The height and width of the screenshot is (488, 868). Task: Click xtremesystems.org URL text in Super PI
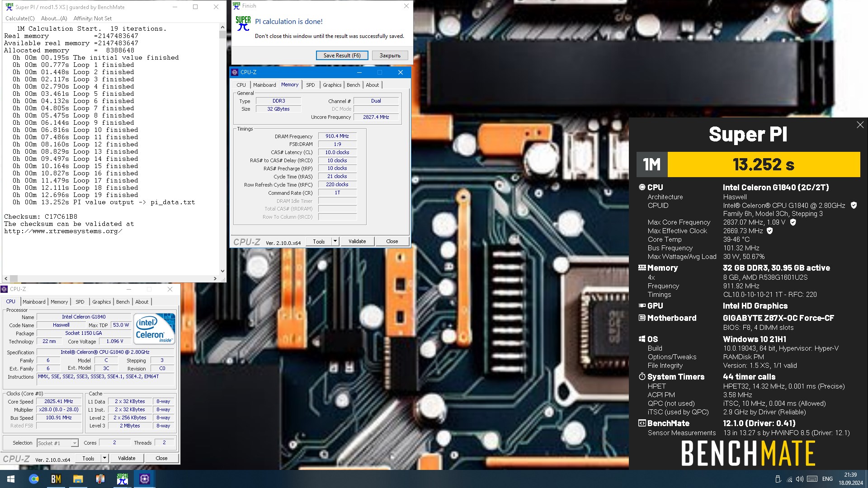pyautogui.click(x=63, y=231)
